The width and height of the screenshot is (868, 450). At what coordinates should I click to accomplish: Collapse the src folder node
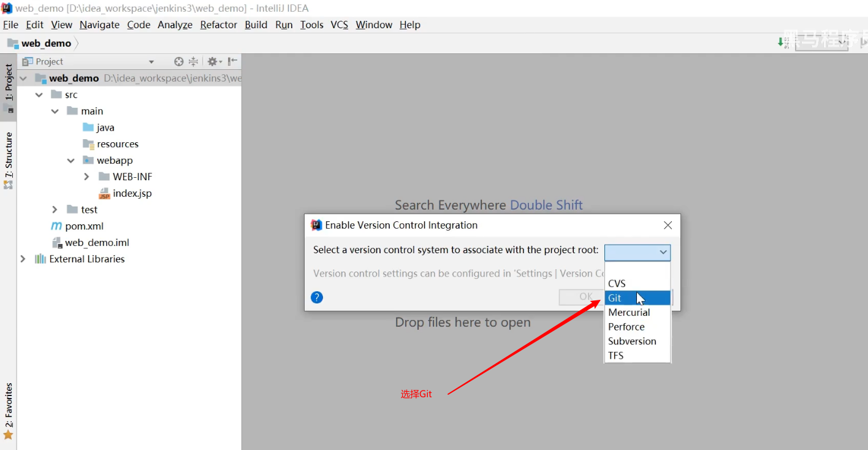coord(39,94)
